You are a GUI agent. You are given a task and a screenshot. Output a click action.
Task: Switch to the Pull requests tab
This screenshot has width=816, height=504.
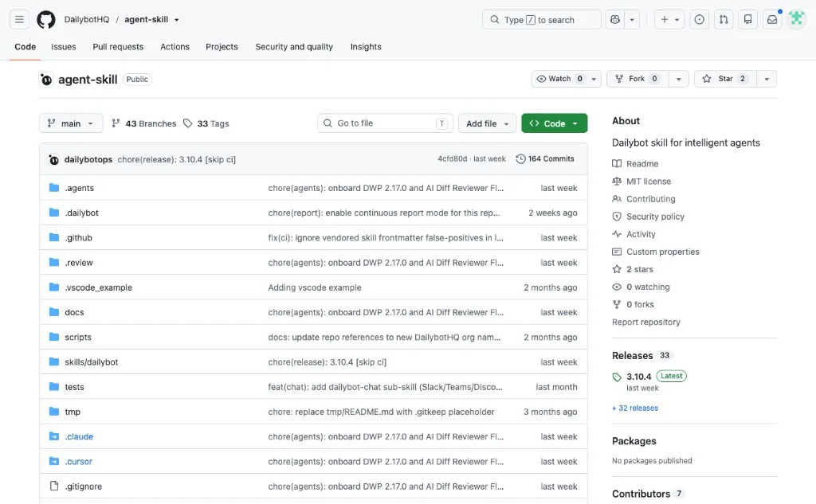coord(118,47)
